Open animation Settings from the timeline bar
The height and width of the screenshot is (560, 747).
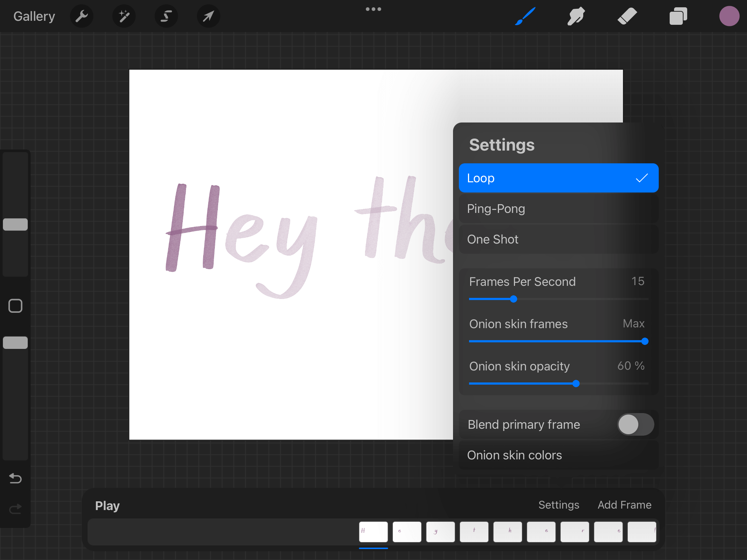pyautogui.click(x=558, y=505)
